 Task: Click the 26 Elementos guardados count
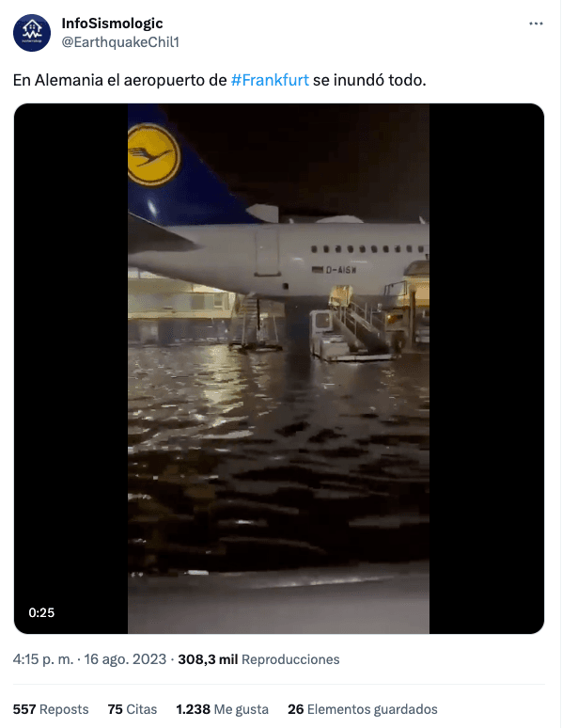point(363,709)
